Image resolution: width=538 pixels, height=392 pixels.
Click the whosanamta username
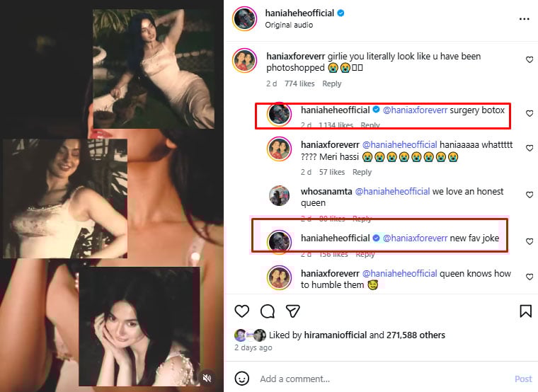(326, 192)
